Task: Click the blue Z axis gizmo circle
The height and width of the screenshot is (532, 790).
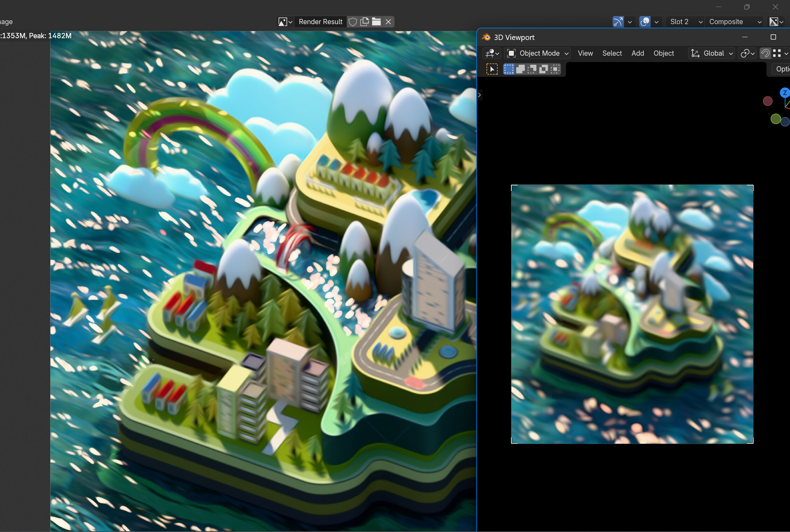Action: click(785, 93)
